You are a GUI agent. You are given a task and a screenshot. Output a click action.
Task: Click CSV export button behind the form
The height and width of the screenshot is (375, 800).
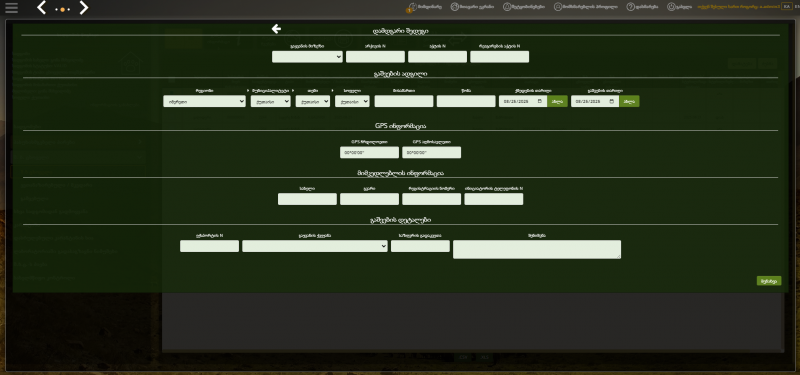[x=462, y=357]
